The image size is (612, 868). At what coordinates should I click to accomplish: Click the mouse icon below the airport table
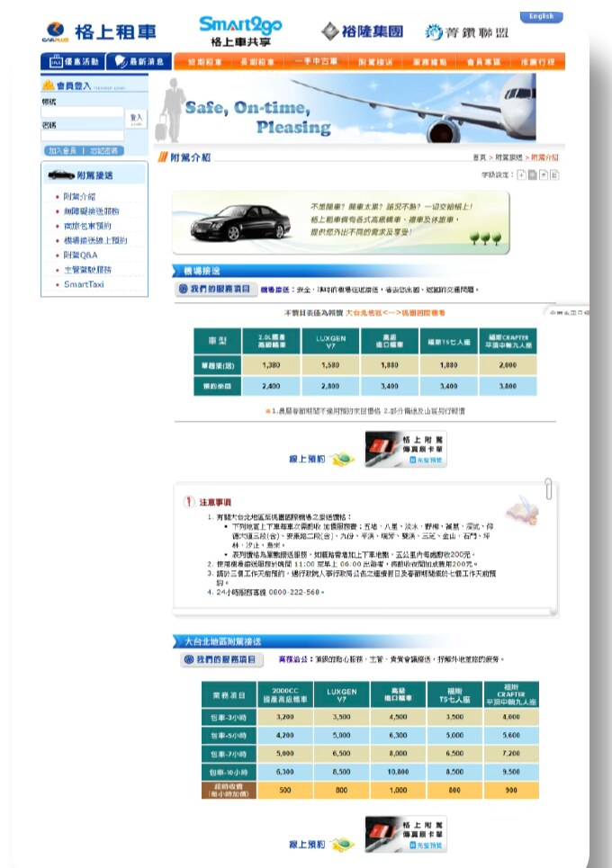click(342, 459)
